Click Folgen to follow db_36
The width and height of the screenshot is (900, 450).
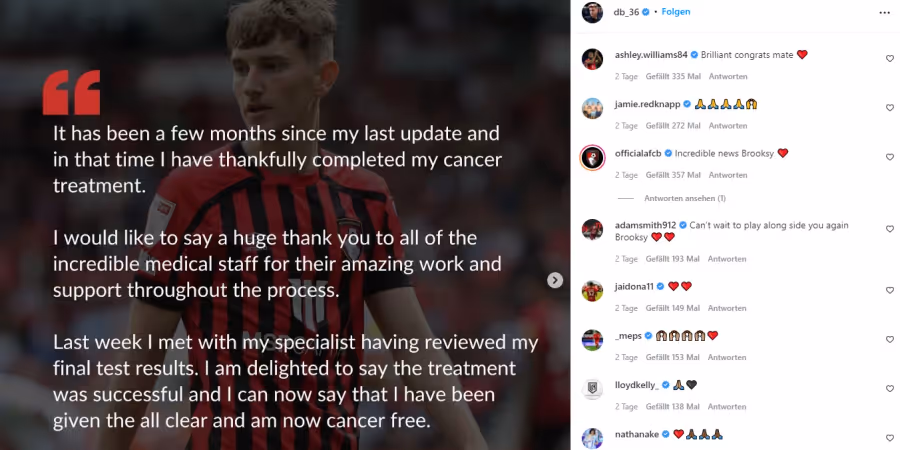click(x=676, y=12)
